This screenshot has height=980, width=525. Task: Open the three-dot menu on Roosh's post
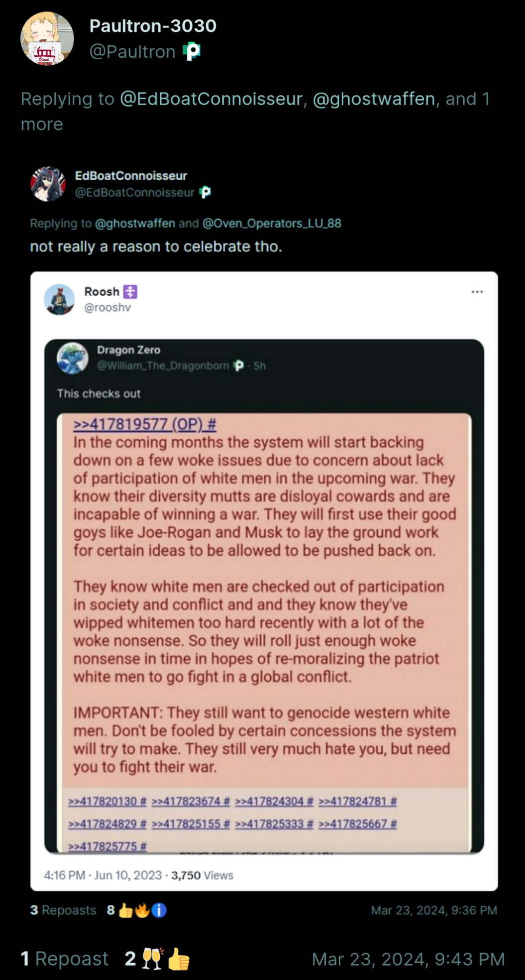[477, 292]
